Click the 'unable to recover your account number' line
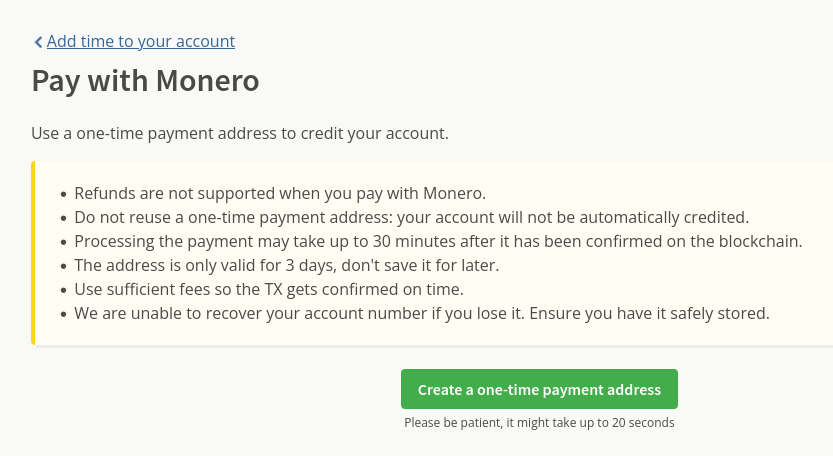The width and height of the screenshot is (833, 456). (x=421, y=313)
